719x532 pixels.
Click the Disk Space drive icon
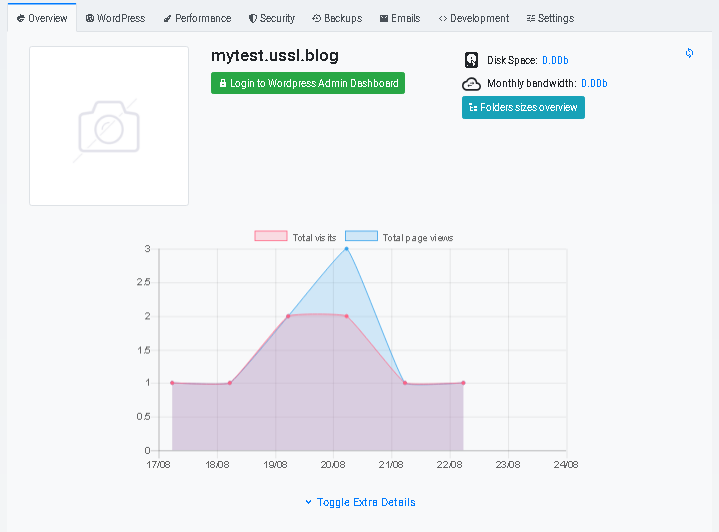[471, 60]
